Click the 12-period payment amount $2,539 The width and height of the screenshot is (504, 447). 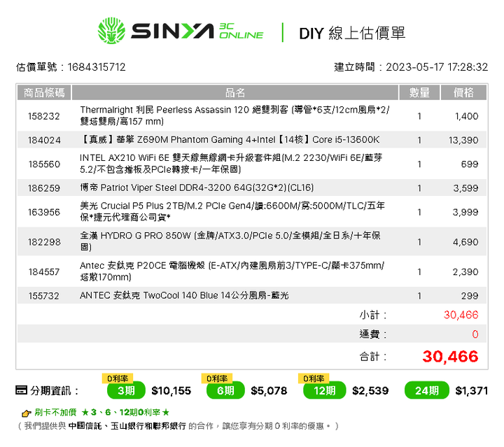tap(370, 390)
